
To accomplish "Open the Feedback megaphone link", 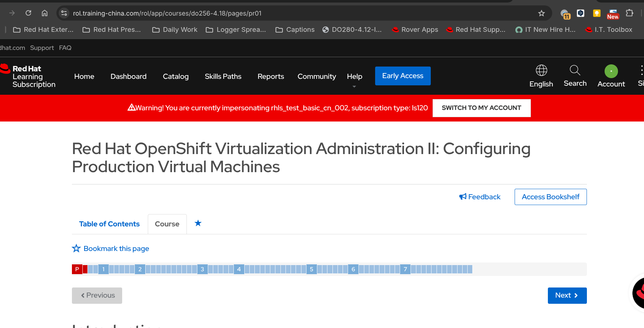I will pyautogui.click(x=480, y=197).
